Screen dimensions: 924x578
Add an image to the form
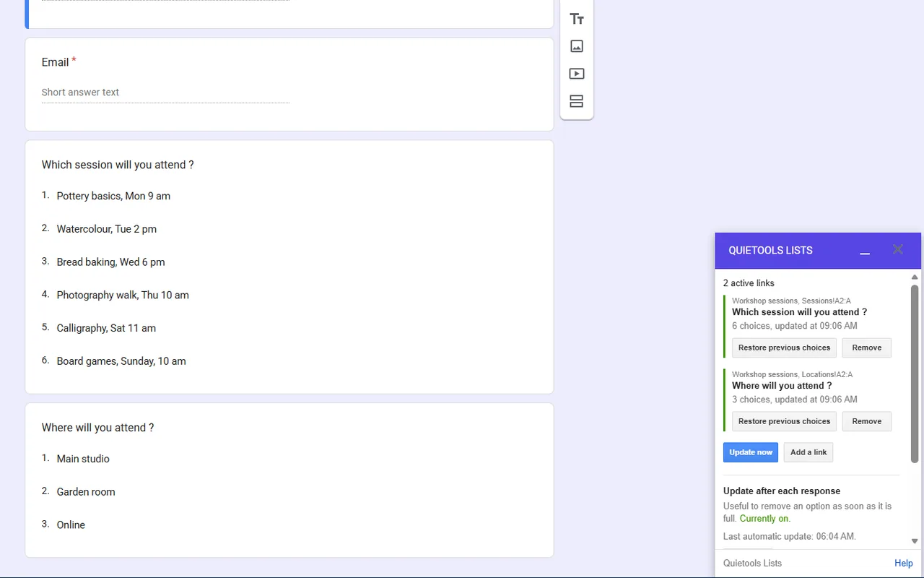click(576, 46)
